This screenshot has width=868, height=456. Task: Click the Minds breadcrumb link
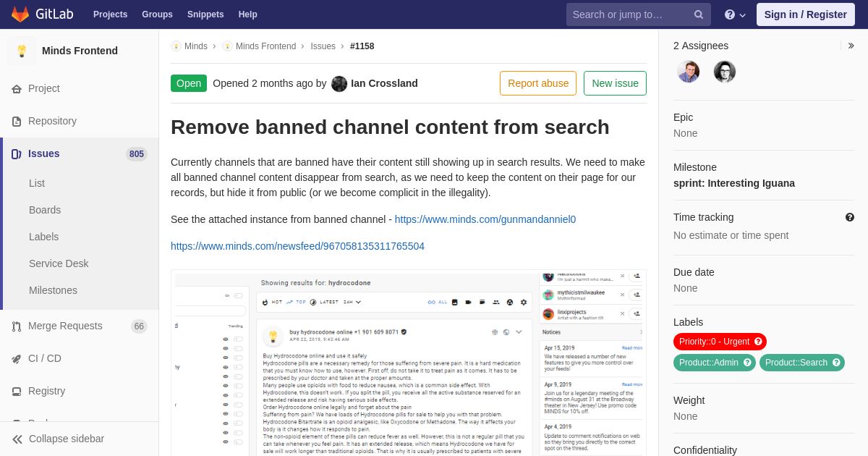[x=195, y=46]
